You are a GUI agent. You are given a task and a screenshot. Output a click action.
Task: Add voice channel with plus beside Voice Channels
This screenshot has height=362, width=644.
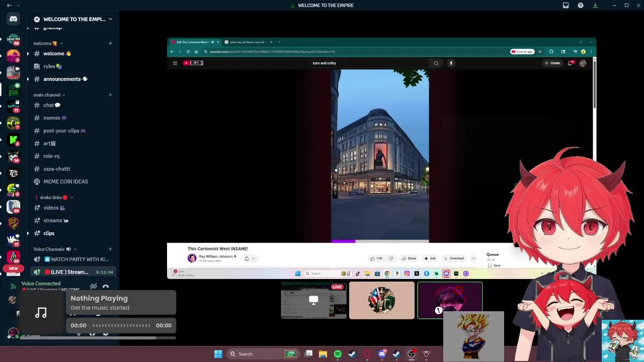(110, 249)
